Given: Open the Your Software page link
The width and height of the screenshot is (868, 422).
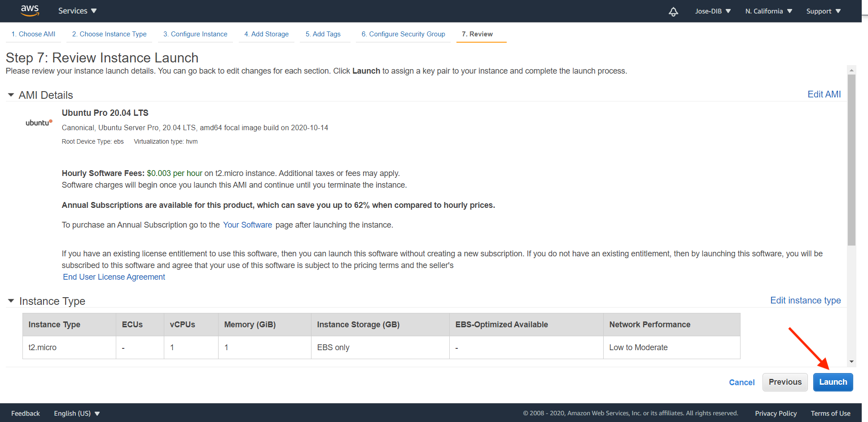Looking at the screenshot, I should coord(247,225).
